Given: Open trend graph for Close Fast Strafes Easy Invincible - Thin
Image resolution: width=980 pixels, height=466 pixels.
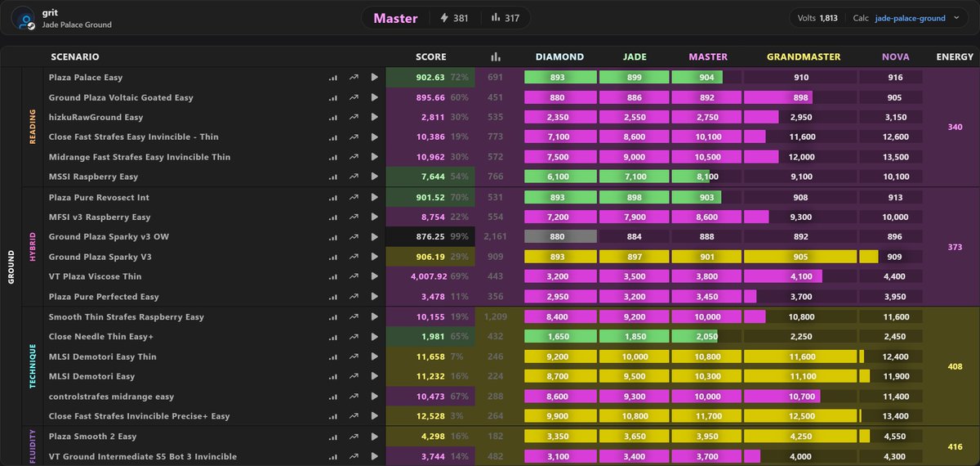Looking at the screenshot, I should pos(354,137).
